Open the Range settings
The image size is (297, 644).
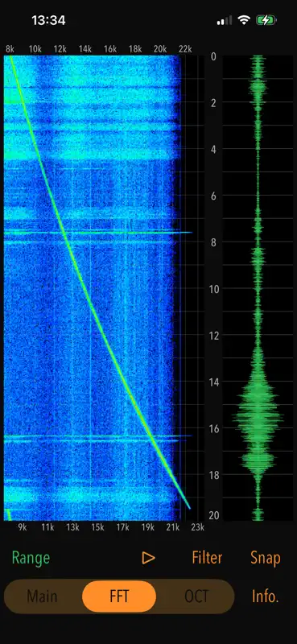[31, 558]
